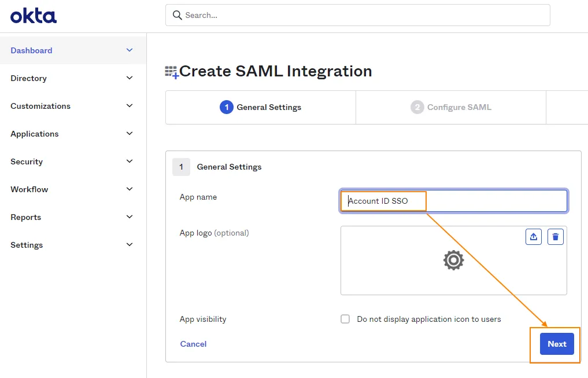This screenshot has height=378, width=588.
Task: Click the search magnifier icon
Action: click(177, 15)
